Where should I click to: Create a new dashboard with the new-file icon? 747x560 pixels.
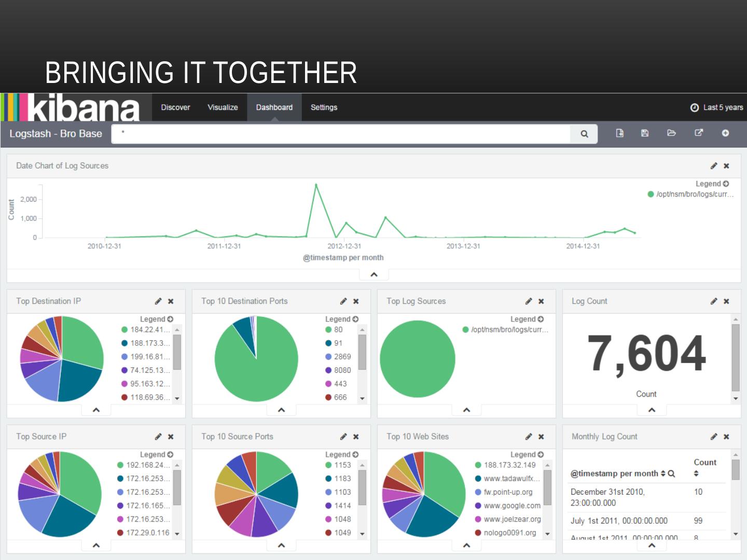click(619, 133)
